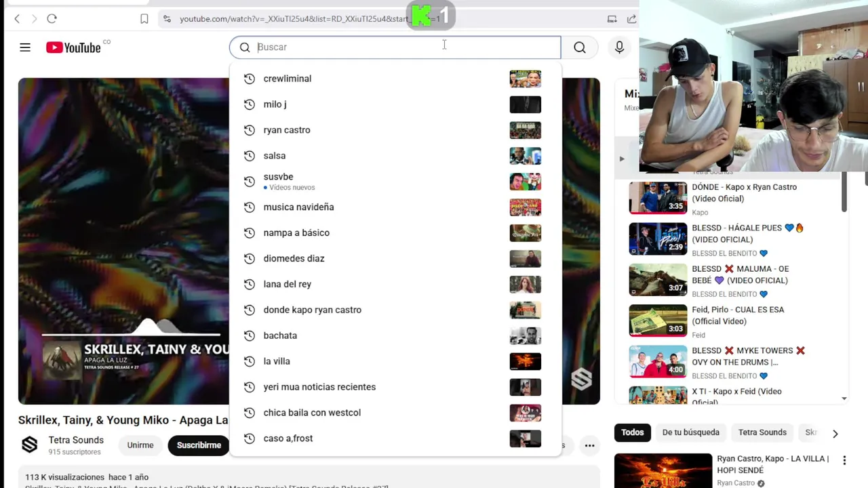Click the now-playing arrow in the playlist
The width and height of the screenshot is (868, 488).
[x=622, y=159]
